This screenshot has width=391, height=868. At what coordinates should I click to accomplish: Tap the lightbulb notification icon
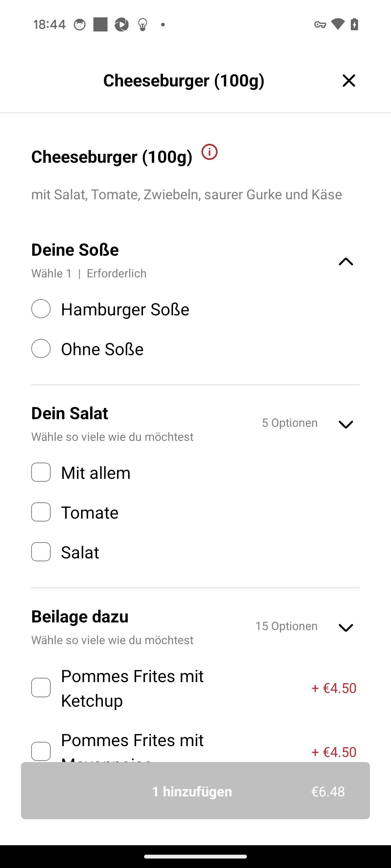(143, 25)
